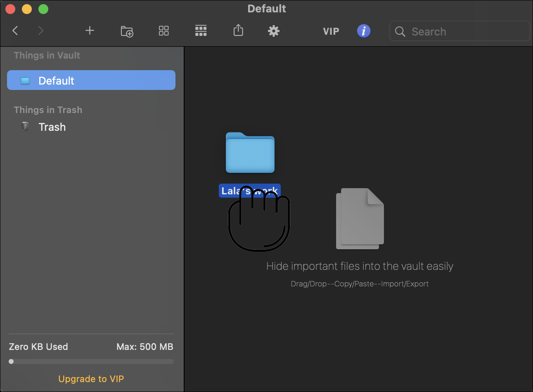The image size is (533, 392).
Task: Click the back navigation arrow
Action: tap(15, 31)
